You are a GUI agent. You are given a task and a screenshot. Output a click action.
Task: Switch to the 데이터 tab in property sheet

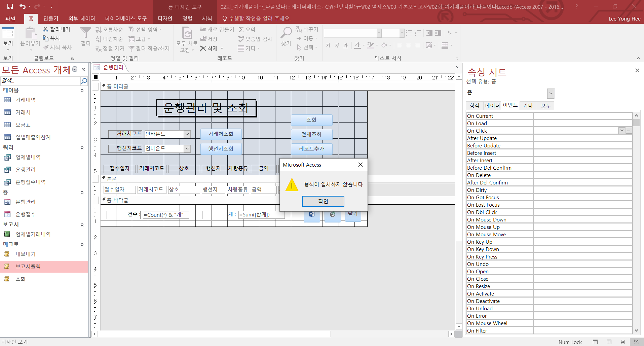(x=492, y=106)
